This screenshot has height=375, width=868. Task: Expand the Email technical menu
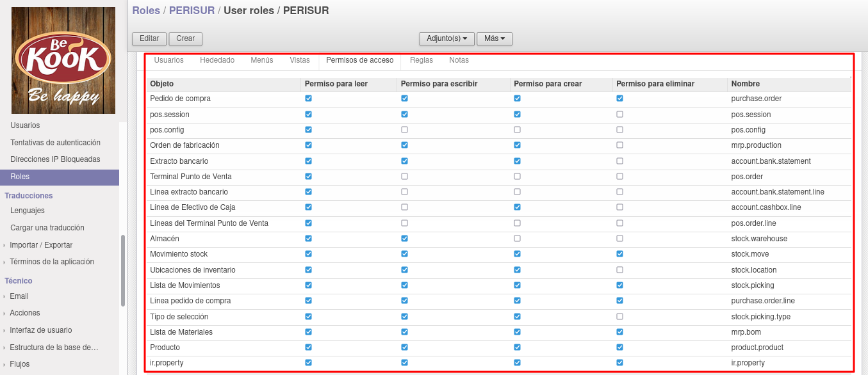pos(19,296)
